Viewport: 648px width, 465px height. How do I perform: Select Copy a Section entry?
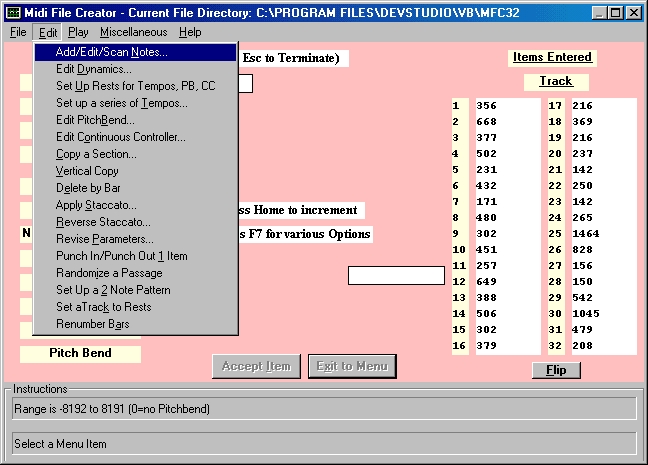(96, 154)
